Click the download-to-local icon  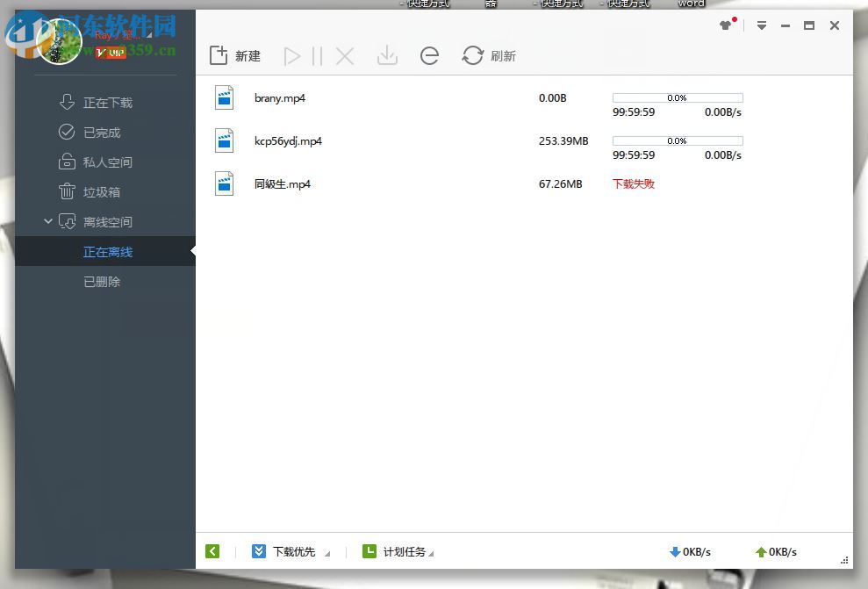click(x=387, y=55)
